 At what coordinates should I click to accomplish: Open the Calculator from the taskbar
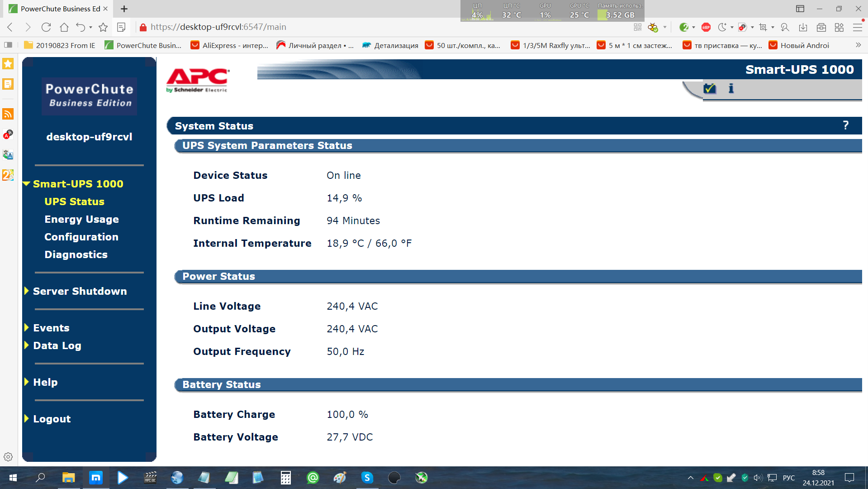pyautogui.click(x=285, y=478)
